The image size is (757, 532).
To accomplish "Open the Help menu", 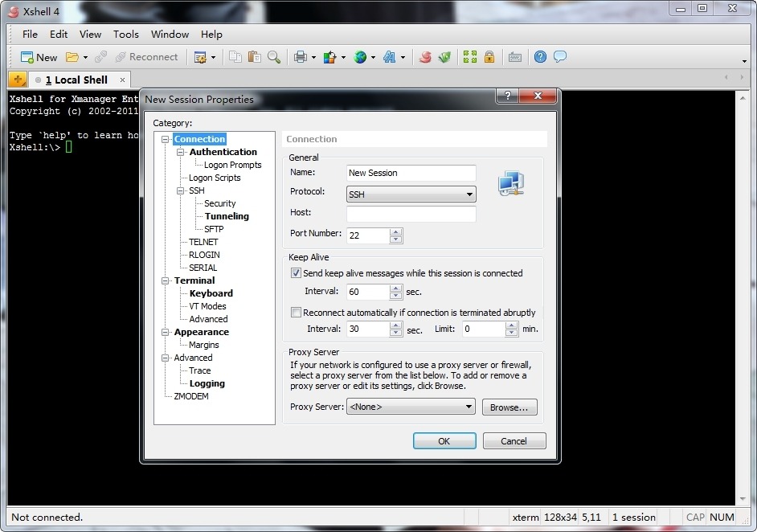I will (211, 35).
